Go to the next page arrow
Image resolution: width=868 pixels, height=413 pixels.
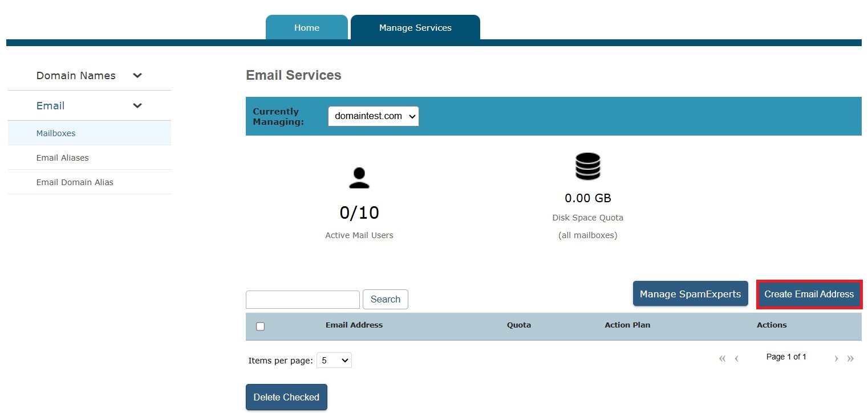click(836, 358)
